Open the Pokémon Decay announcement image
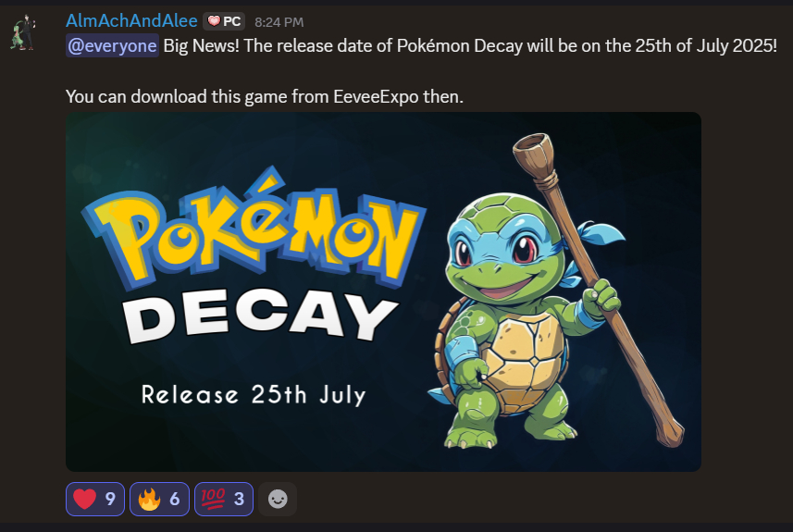Viewport: 793px width, 532px height. click(383, 291)
